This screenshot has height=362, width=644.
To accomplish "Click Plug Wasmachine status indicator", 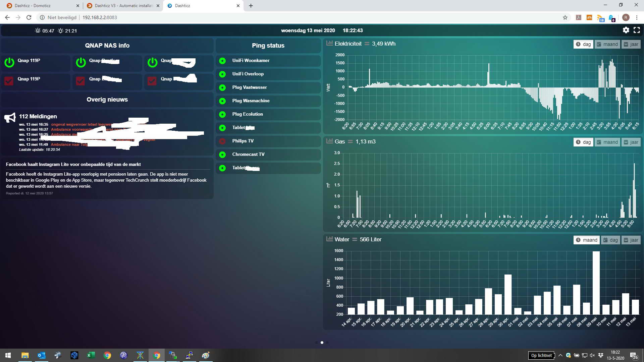I will [222, 101].
